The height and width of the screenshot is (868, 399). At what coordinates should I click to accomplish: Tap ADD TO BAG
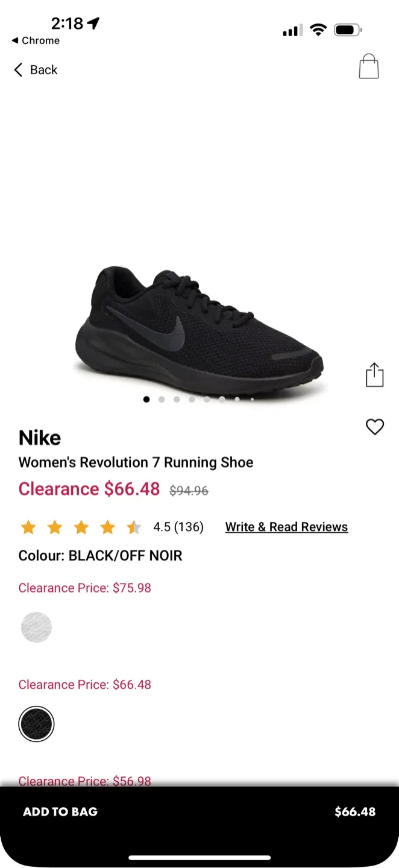60,811
